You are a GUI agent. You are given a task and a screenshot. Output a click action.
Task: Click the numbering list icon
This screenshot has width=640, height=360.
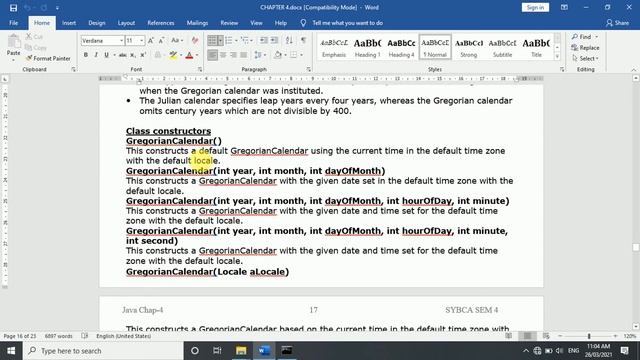tap(229, 40)
